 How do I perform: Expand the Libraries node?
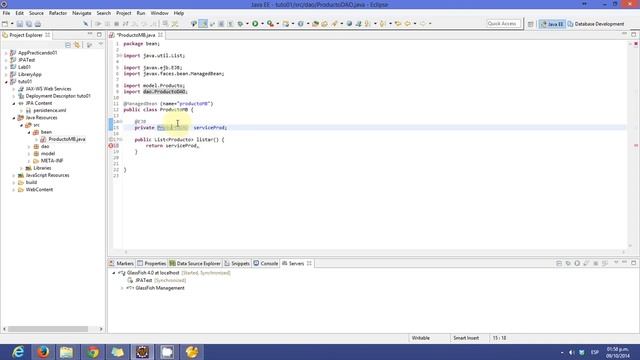point(21,168)
